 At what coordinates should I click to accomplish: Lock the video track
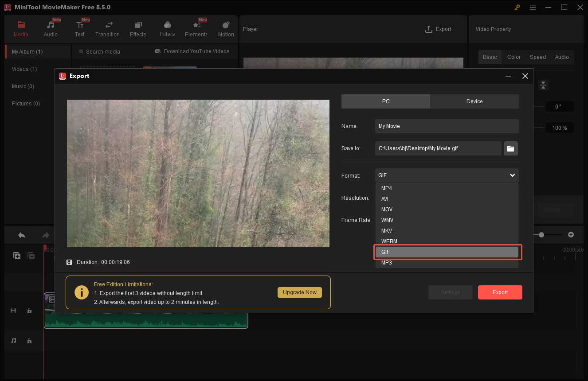tap(29, 311)
